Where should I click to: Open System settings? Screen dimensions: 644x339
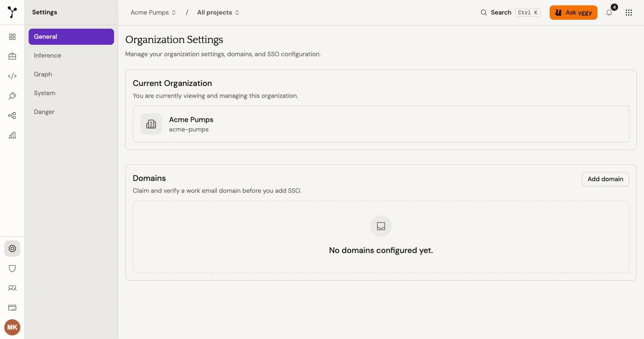(71, 93)
